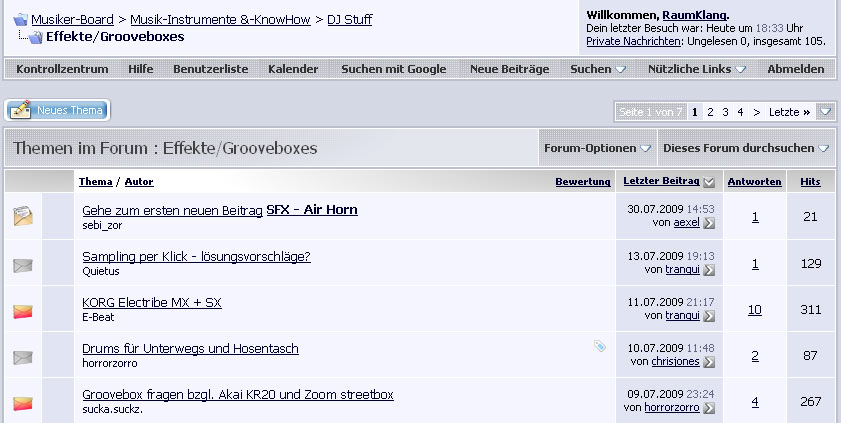The image size is (841, 423).
Task: Open the page navigation dropdown arrow after Letzte
Action: [x=826, y=112]
